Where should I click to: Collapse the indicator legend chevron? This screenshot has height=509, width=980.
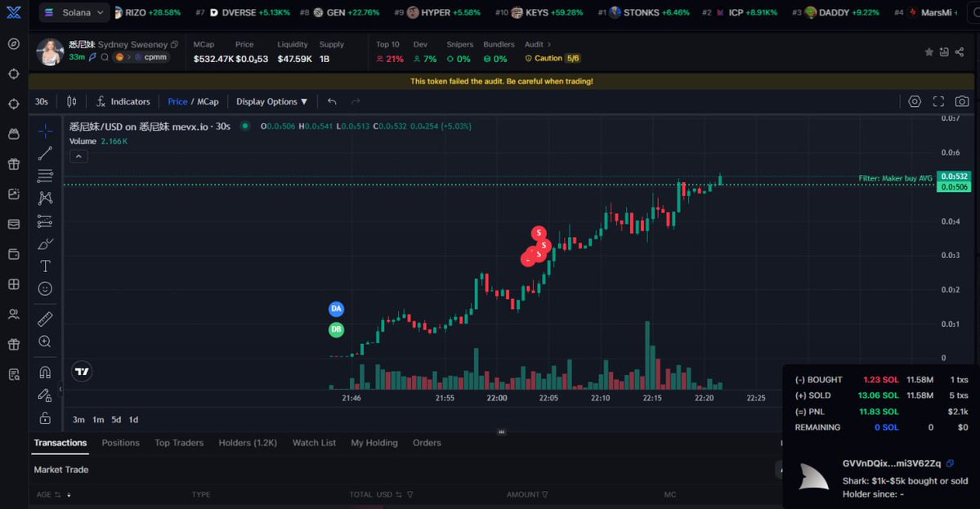click(78, 156)
